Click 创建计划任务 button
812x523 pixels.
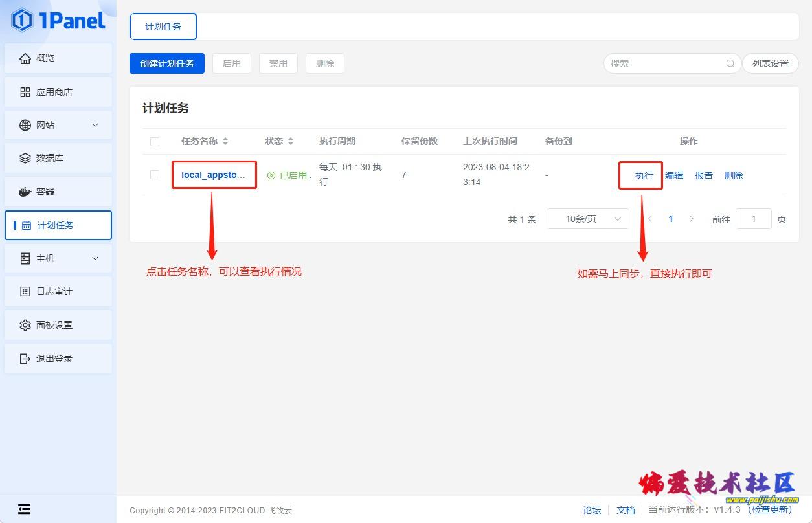pyautogui.click(x=167, y=63)
